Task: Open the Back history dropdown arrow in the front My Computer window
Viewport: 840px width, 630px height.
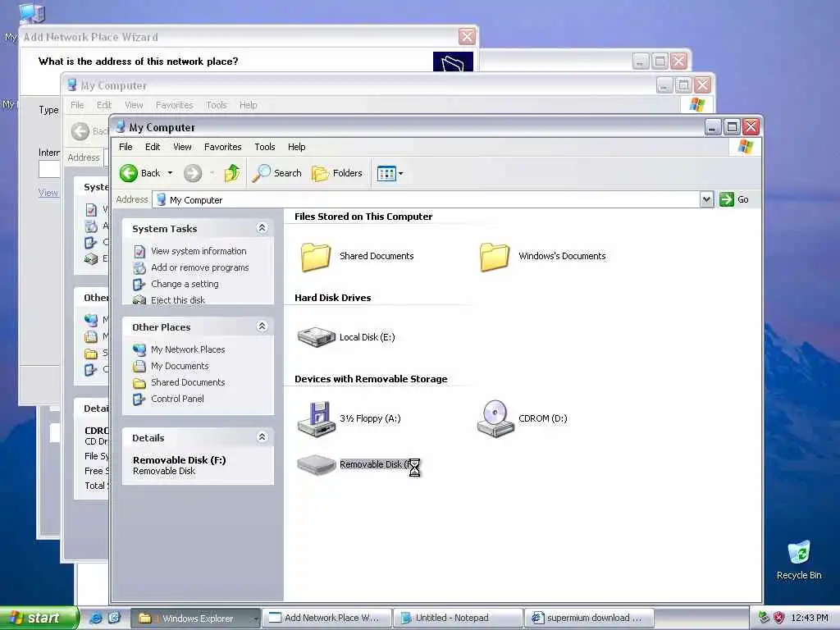Action: [x=170, y=173]
